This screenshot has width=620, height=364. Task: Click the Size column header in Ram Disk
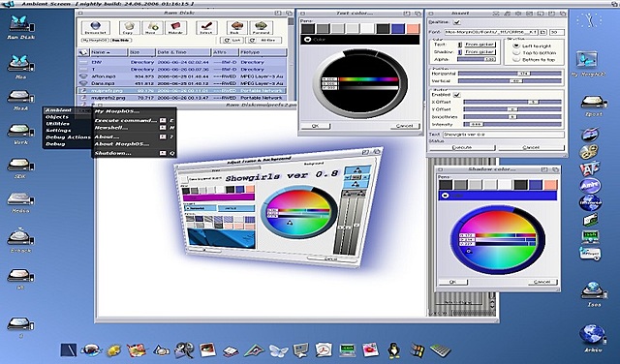[x=142, y=52]
